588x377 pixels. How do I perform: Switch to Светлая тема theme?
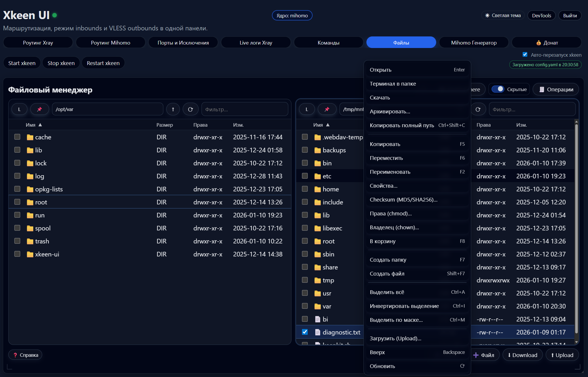coord(503,15)
